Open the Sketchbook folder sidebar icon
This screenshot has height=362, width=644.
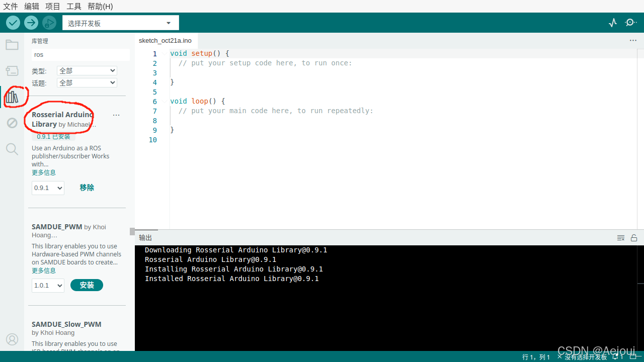pos(12,45)
